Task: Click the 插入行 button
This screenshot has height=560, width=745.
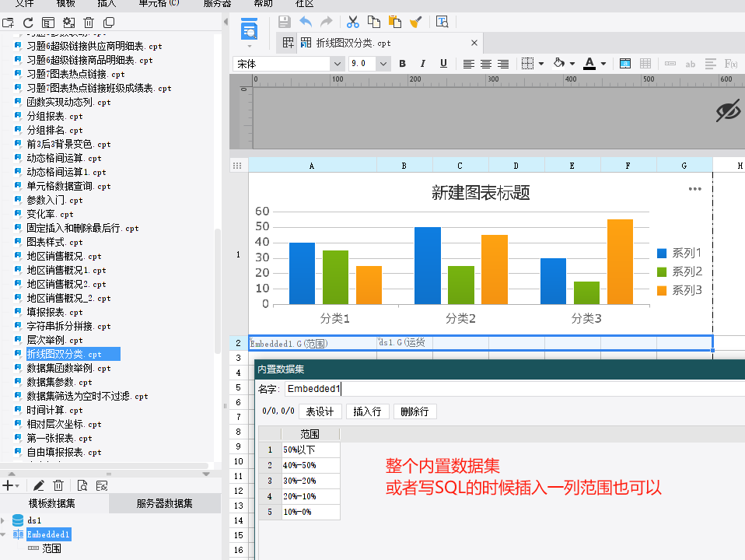Action: (x=367, y=411)
